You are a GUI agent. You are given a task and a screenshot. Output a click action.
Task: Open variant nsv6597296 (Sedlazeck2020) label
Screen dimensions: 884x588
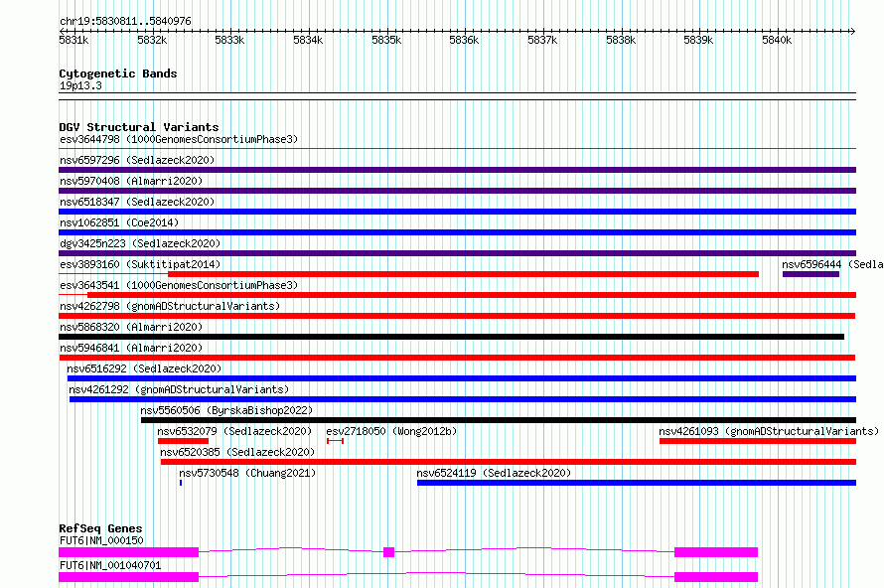[x=137, y=160]
